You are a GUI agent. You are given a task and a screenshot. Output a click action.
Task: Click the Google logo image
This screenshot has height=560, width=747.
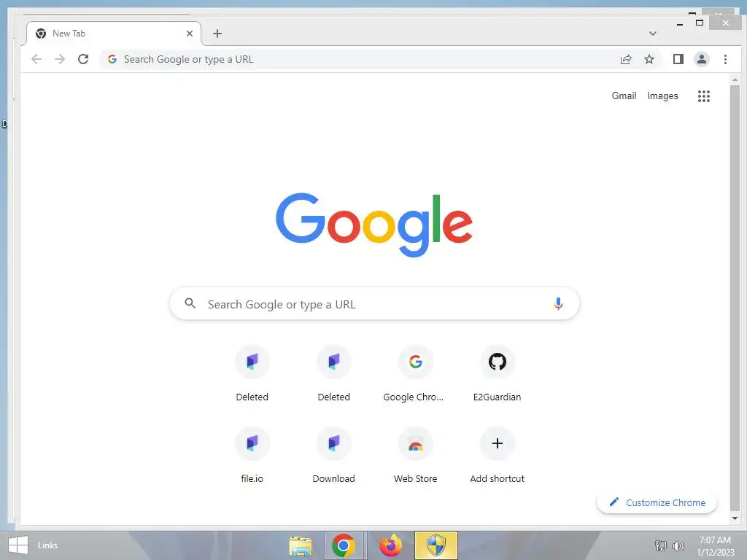374,225
